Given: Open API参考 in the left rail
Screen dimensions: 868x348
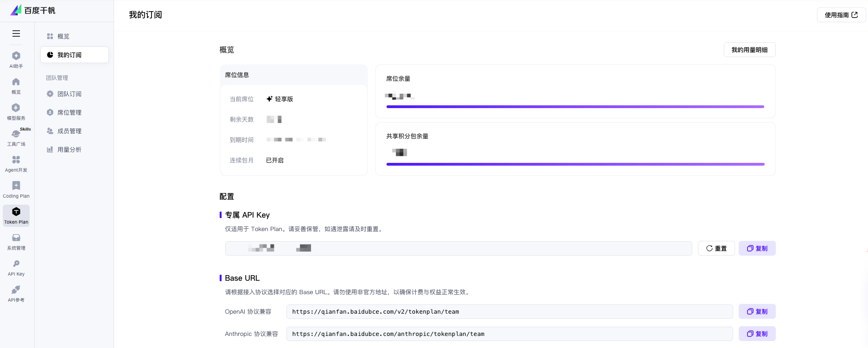Looking at the screenshot, I should (16, 294).
